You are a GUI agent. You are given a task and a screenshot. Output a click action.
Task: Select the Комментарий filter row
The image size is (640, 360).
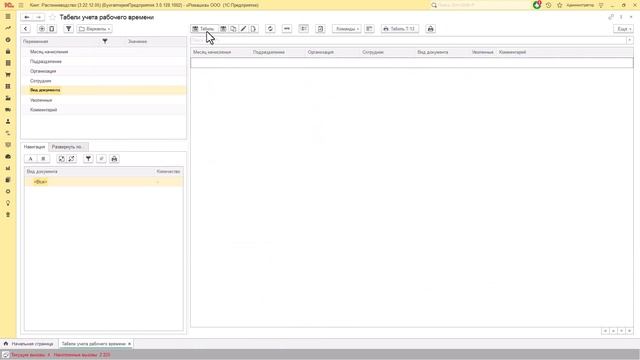(x=104, y=110)
